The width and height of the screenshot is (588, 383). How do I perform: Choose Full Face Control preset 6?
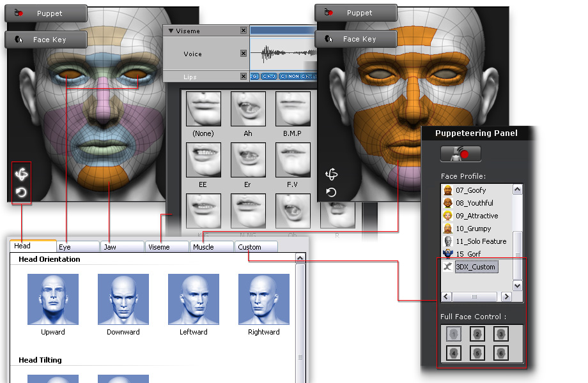[x=501, y=352]
